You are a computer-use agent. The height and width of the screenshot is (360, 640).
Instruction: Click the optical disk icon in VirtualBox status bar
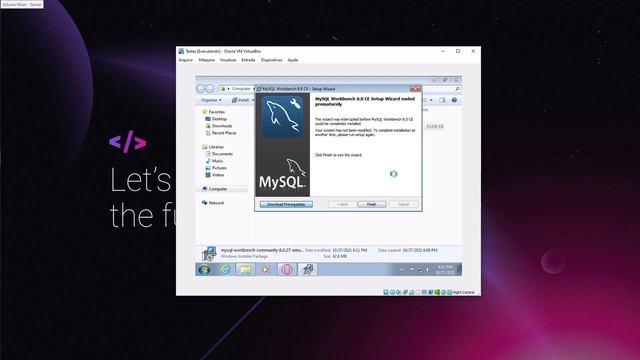(392, 292)
